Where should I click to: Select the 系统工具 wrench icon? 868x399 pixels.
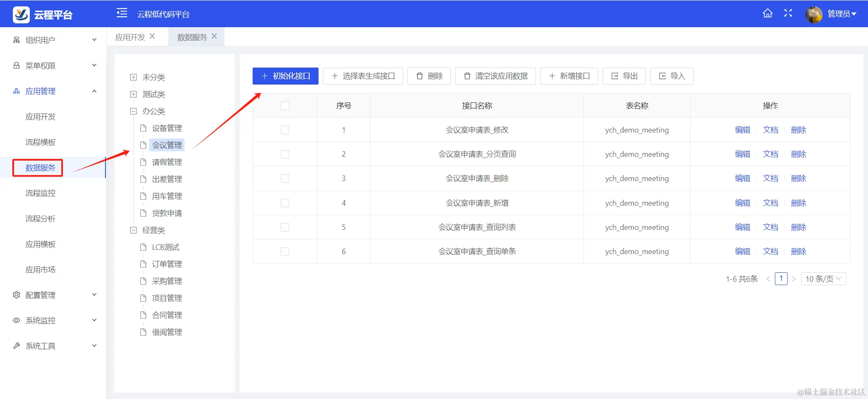16,345
